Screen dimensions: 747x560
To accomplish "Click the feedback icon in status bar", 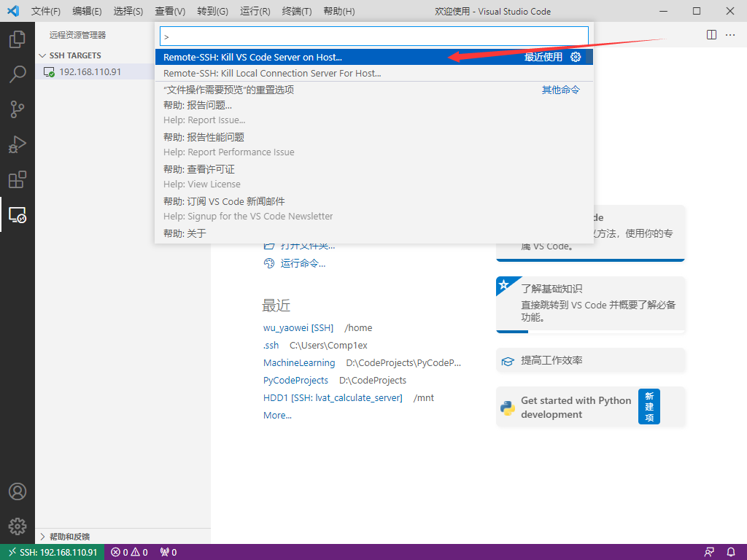I will [709, 552].
